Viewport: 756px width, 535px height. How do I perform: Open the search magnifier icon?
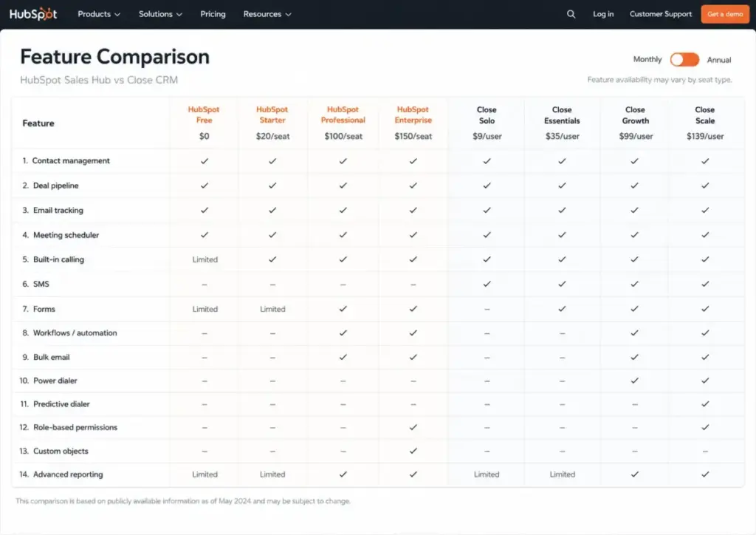click(571, 14)
